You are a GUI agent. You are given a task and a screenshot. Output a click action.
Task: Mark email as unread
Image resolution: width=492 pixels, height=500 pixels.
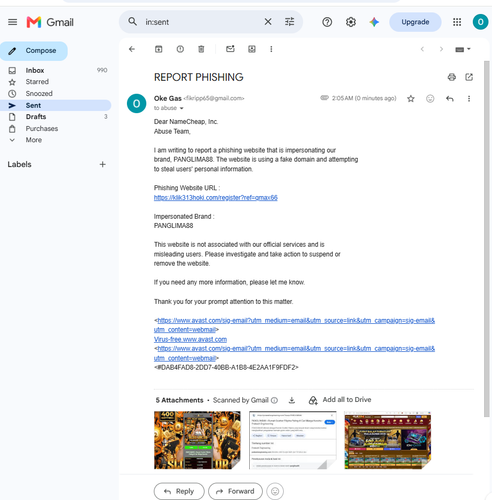(x=230, y=49)
